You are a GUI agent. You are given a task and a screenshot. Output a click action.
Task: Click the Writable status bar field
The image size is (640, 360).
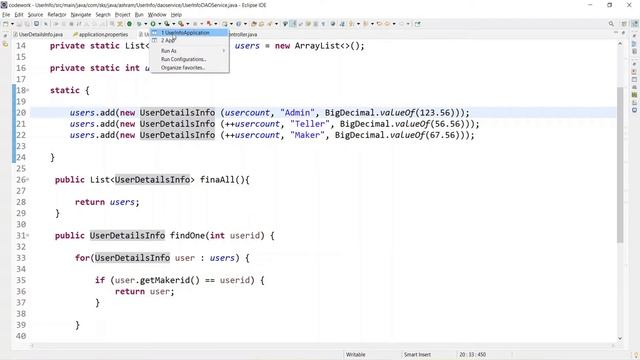pos(356,355)
